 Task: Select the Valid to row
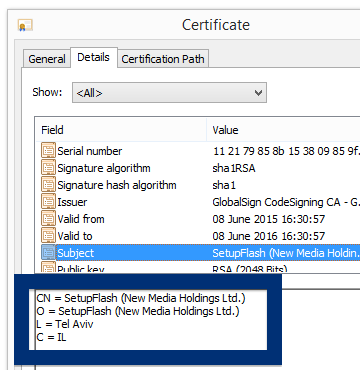(x=200, y=236)
